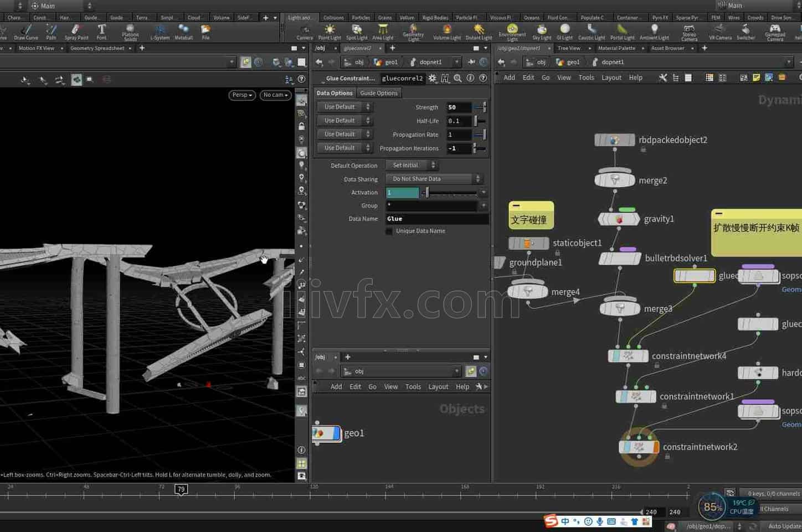
Task: Open parameter pane help icon
Action: point(483,78)
